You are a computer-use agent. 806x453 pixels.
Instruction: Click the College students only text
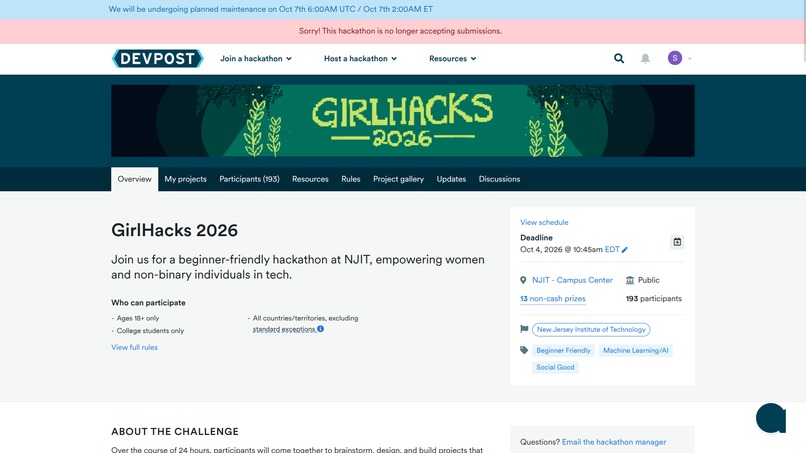(150, 331)
